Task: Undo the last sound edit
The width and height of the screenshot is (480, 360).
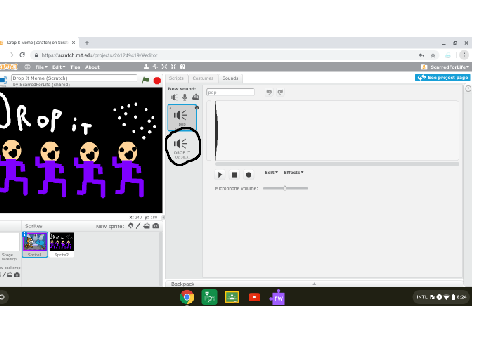Action: [269, 92]
